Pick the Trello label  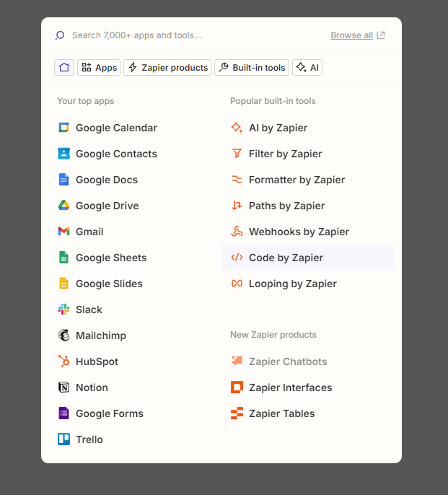(x=89, y=439)
